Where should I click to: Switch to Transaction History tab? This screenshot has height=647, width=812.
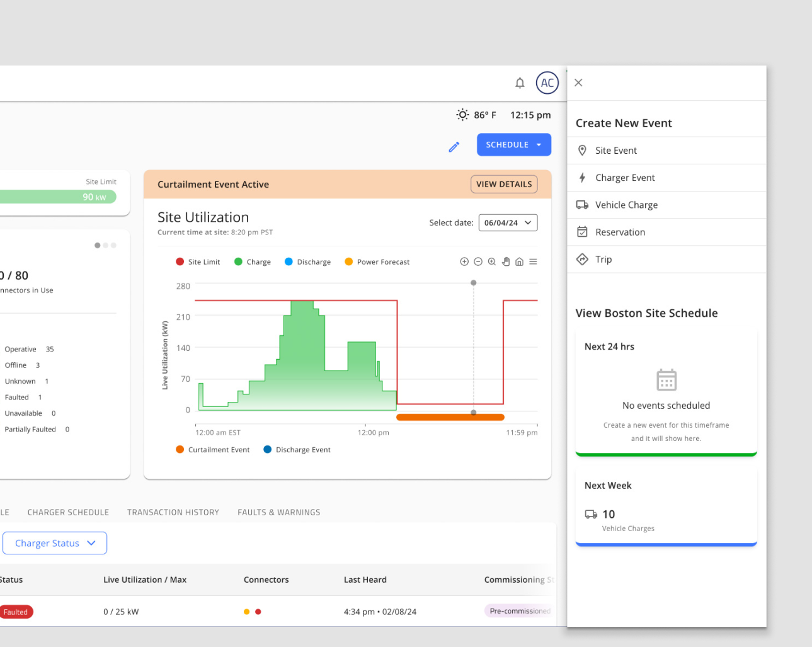coord(173,513)
